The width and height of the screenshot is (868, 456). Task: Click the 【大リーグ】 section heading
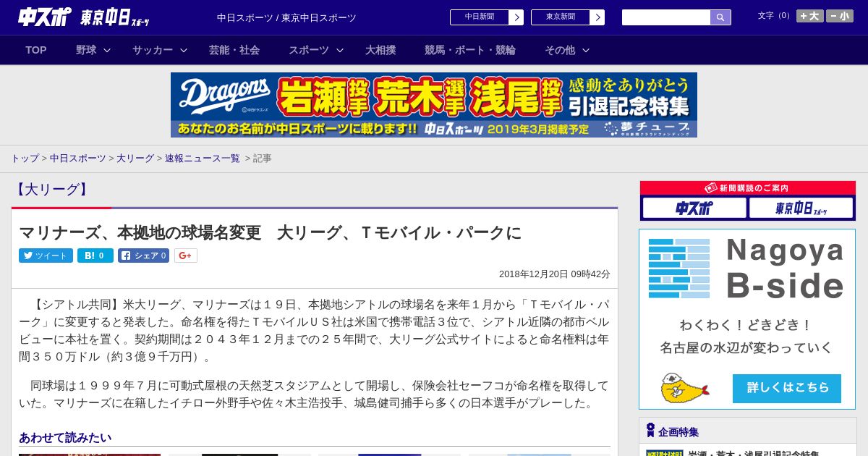click(x=52, y=190)
